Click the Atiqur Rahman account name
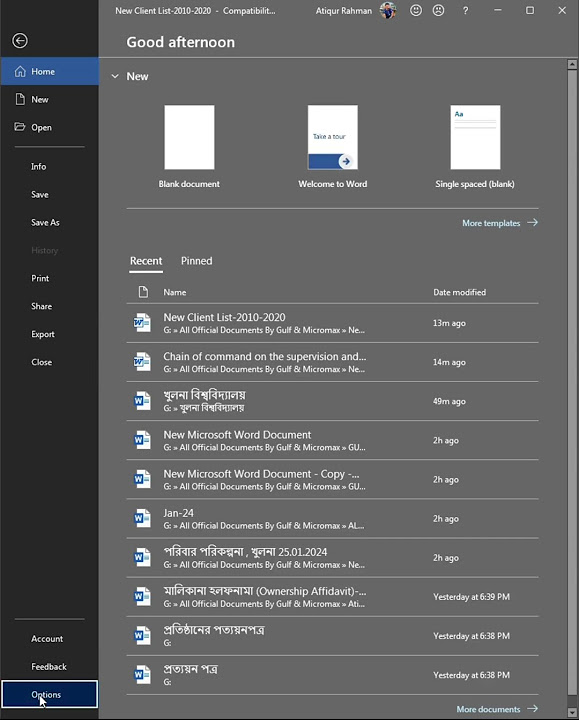579x720 pixels. click(x=343, y=11)
